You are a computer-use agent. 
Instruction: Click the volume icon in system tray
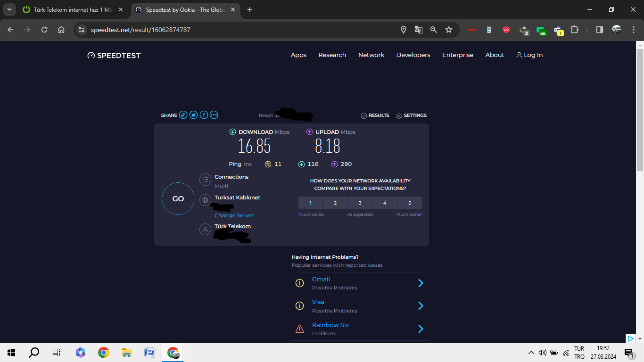[542, 353]
